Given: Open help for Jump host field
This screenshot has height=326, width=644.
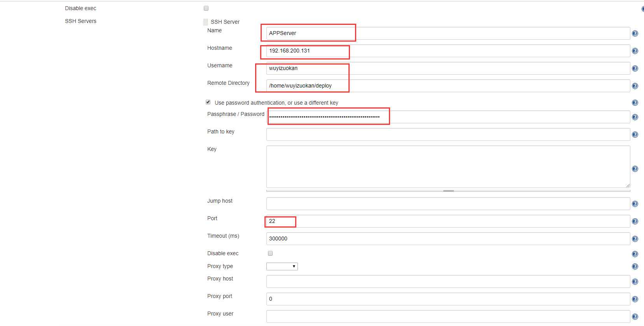Looking at the screenshot, I should pos(635,204).
